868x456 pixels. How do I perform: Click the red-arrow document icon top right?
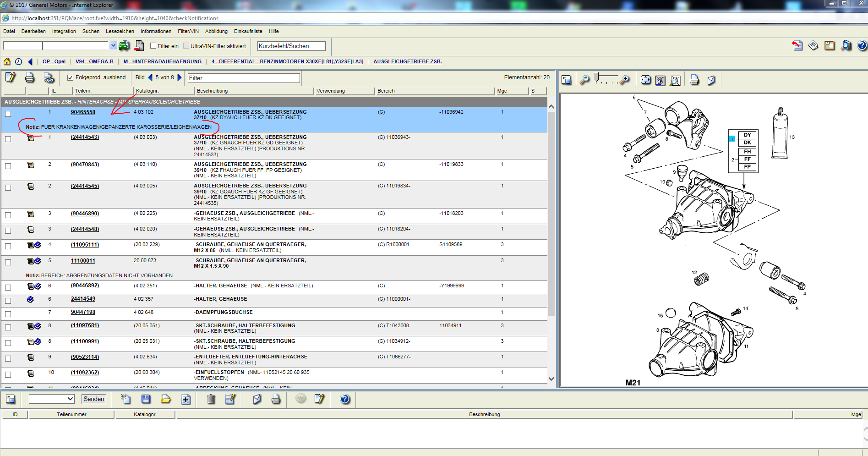pos(797,45)
